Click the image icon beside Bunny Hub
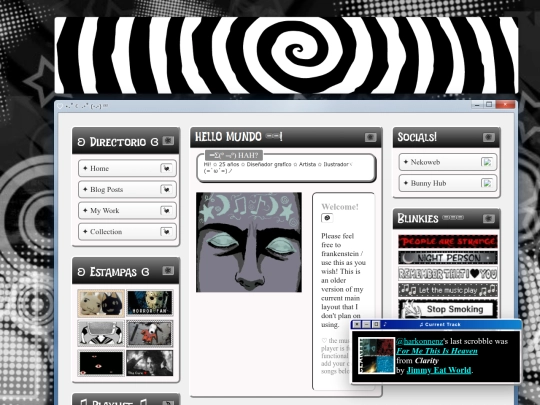The image size is (540, 405). 487,183
